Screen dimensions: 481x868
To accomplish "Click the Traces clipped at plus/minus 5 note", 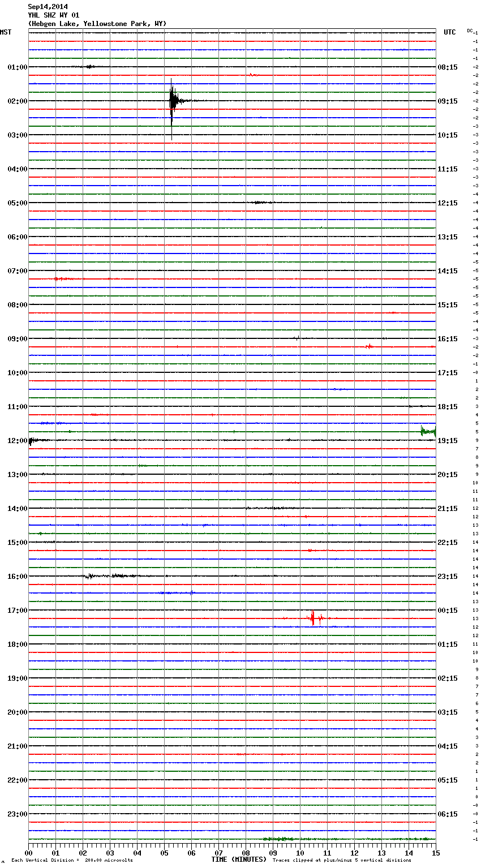I will pos(342,861).
